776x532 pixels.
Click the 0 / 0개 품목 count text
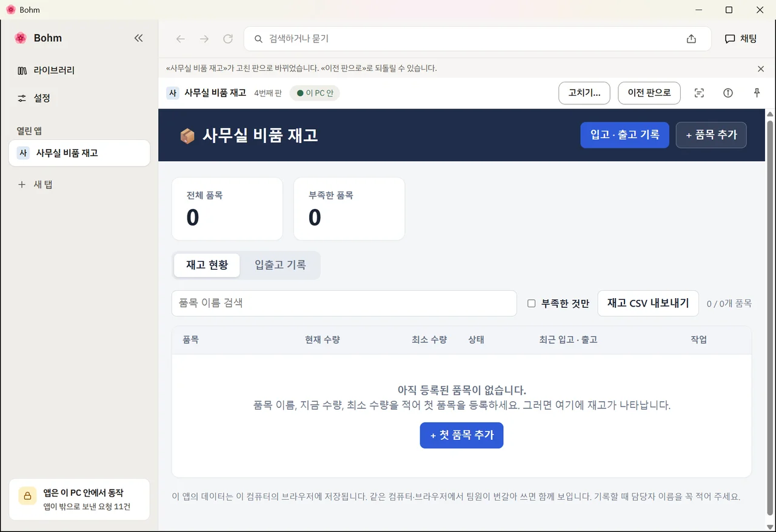coord(729,304)
